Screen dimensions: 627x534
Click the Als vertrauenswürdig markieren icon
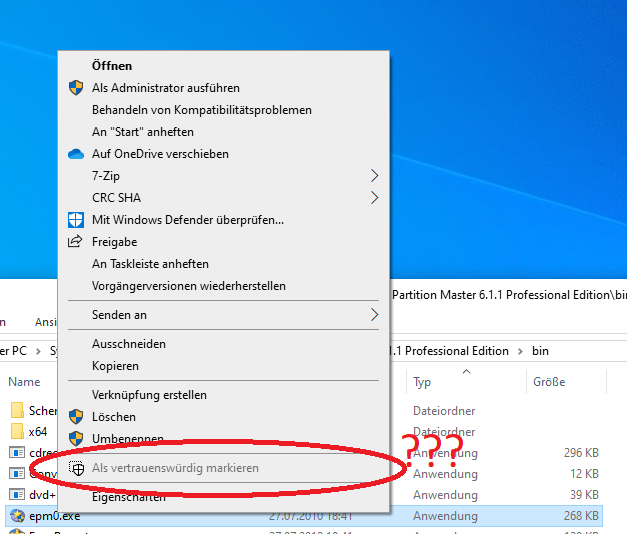click(x=76, y=468)
